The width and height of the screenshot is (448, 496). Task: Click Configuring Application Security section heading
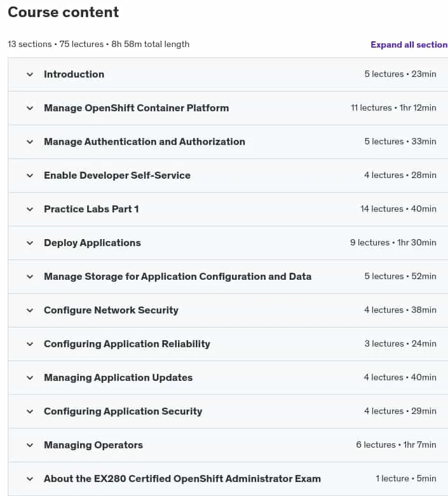[x=123, y=411]
